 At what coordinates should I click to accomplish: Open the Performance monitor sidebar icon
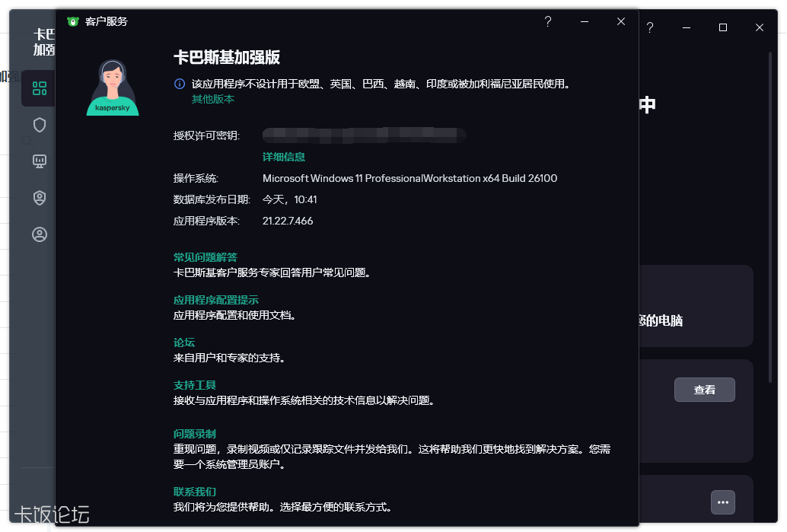(39, 161)
